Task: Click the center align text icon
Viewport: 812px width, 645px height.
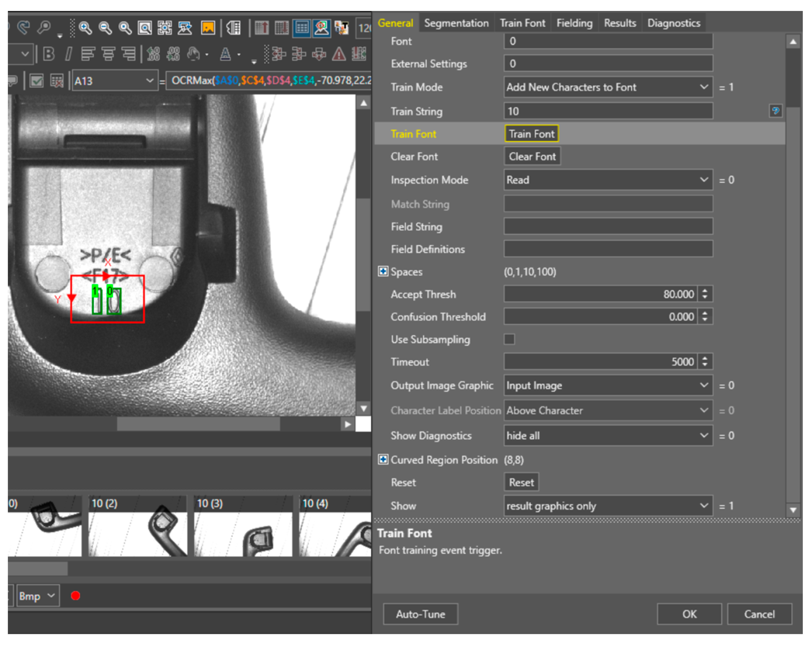Action: 109,54
